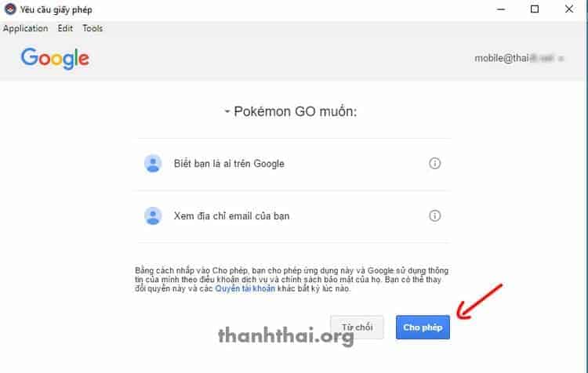Open info for 'Xem địa chỉ email của bạn'
Viewport: 588px width, 373px height.
434,216
